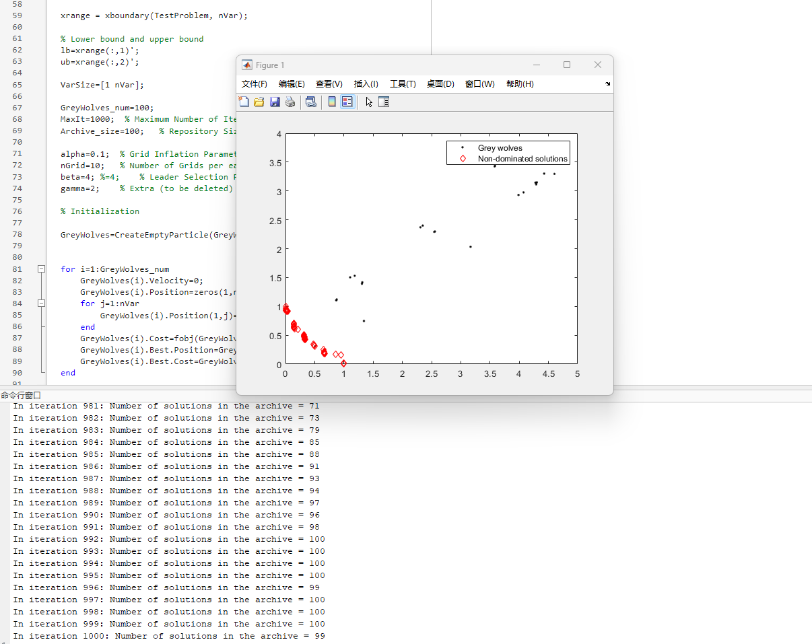Place cursor on line lb=xrange(:,1)'
Image resolution: width=812 pixels, height=644 pixels.
100,50
